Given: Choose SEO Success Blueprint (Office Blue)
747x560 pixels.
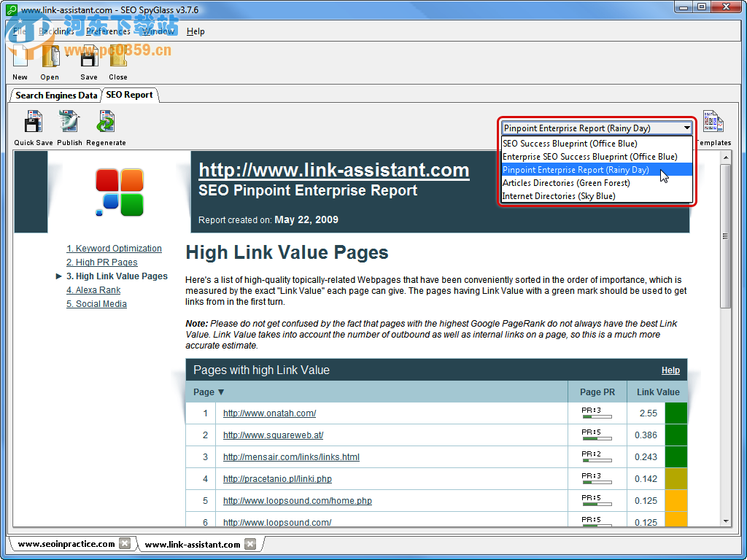Looking at the screenshot, I should [x=570, y=144].
